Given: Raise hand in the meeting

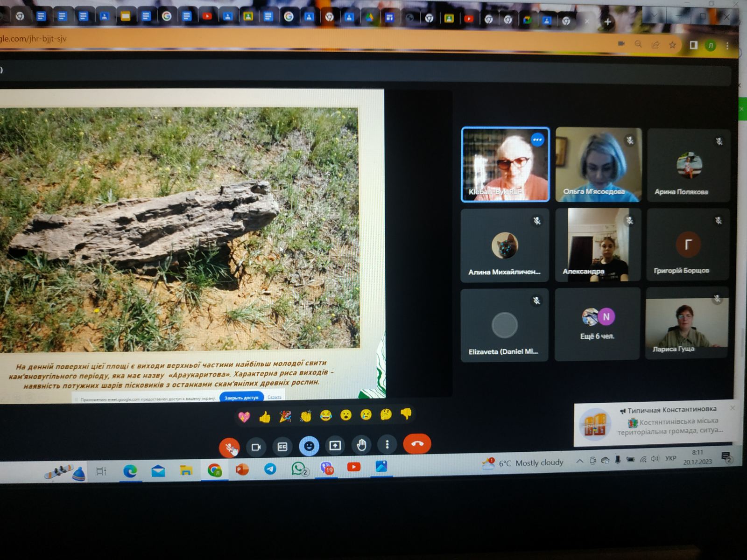Looking at the screenshot, I should click(x=361, y=445).
